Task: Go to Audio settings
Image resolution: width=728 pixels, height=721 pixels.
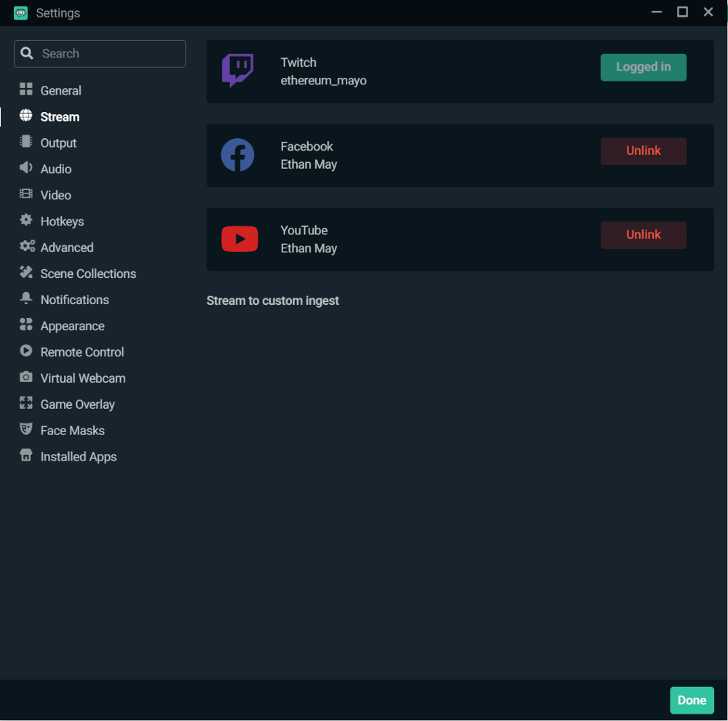Action: tap(56, 169)
